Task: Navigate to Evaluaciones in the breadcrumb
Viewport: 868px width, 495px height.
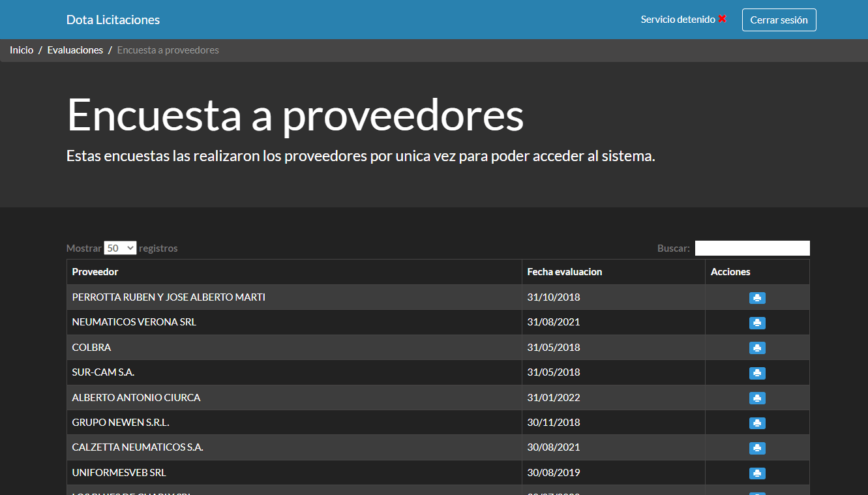Action: click(x=75, y=50)
